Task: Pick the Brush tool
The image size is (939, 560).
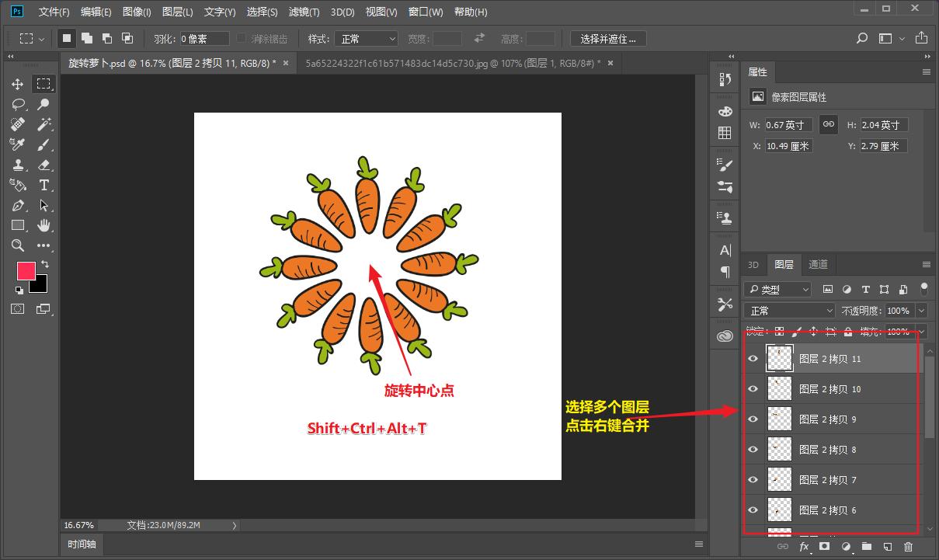Action: pos(43,144)
